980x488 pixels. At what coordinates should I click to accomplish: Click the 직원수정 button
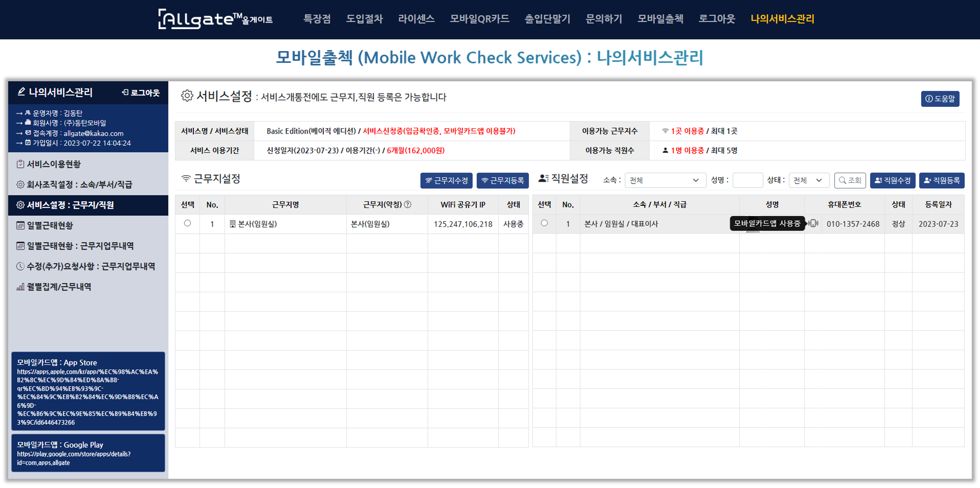point(892,180)
